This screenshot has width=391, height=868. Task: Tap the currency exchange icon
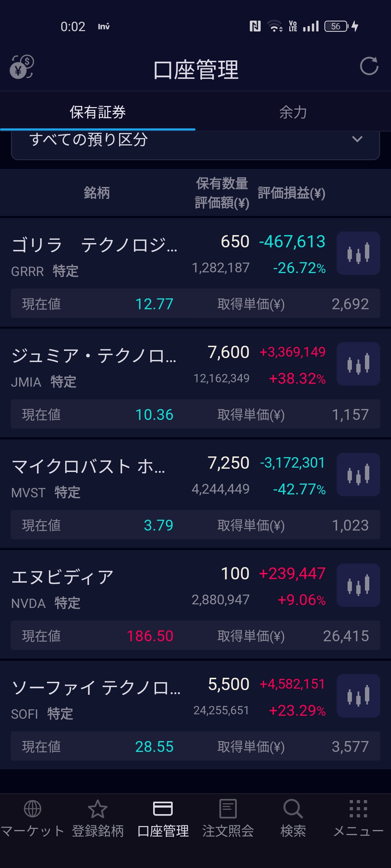click(x=22, y=67)
